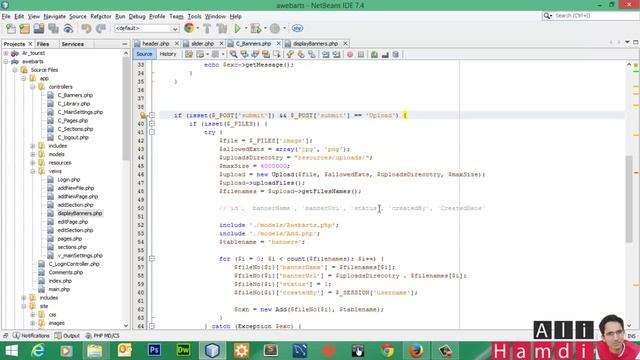
Task: Select C_LoginController.php in tree
Action: [74, 264]
